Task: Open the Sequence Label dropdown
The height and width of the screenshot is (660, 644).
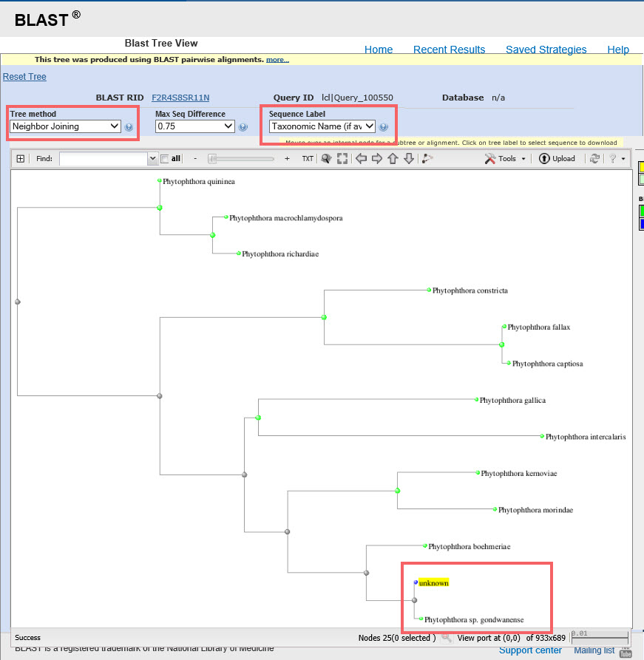Action: pos(322,126)
